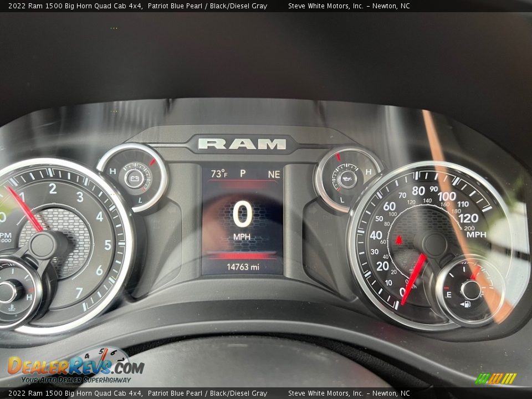532x399 pixels.
Task: Click the fuel pump icon
Action: (465, 304)
